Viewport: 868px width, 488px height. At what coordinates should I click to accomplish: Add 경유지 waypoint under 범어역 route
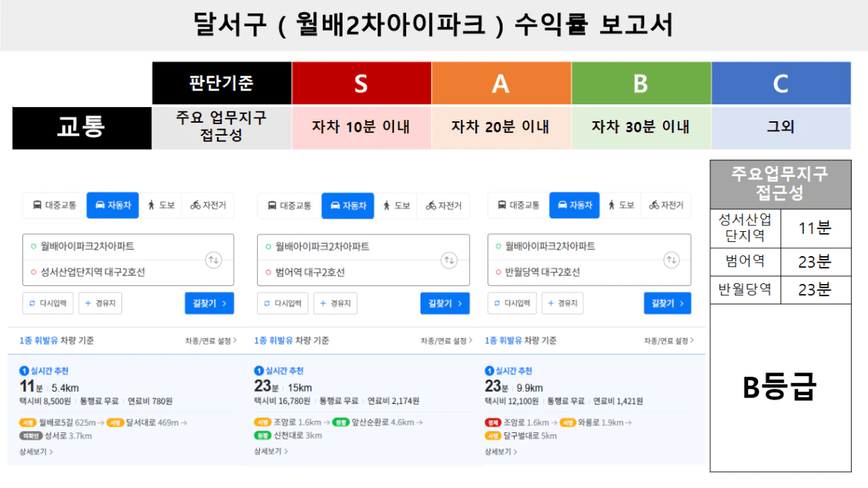(335, 303)
